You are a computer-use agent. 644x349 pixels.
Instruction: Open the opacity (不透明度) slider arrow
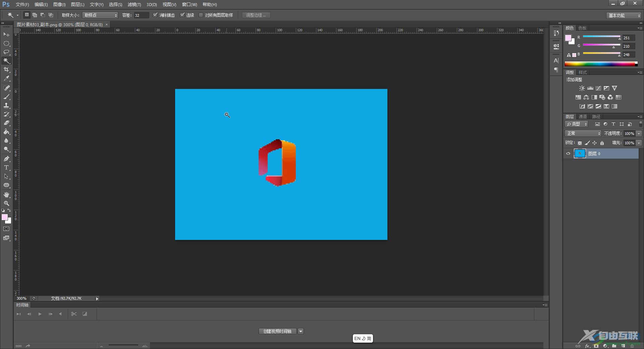pyautogui.click(x=639, y=134)
